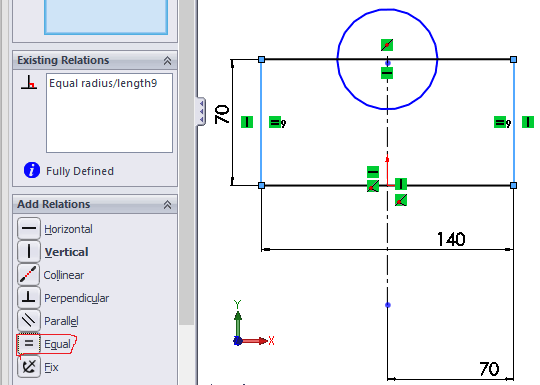Click midpoint badge left of origin on bottom line
Image resolution: width=540 pixels, height=385 pixels.
tap(373, 186)
